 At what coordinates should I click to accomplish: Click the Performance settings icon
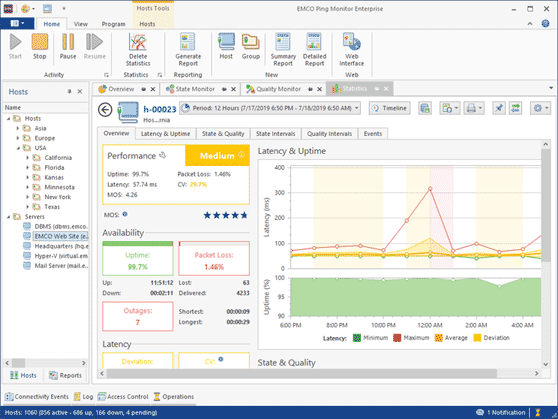163,155
